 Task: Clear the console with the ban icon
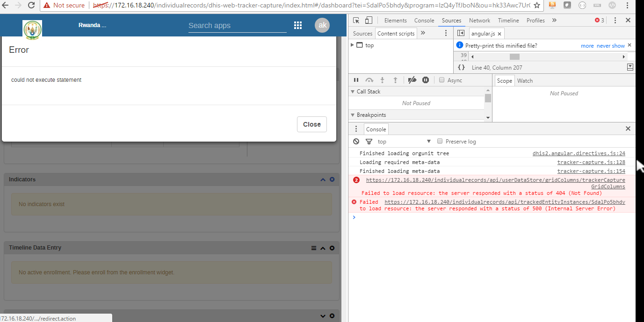click(x=356, y=142)
